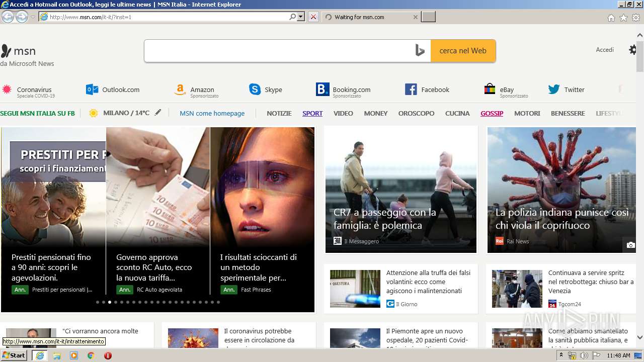644x362 pixels.
Task: Open the address bar history dropdown
Action: coord(301,17)
